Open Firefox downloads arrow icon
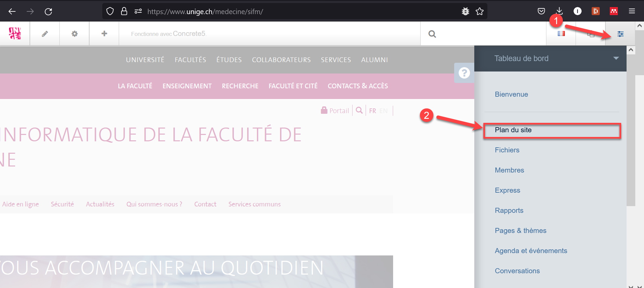The height and width of the screenshot is (288, 644). (559, 11)
